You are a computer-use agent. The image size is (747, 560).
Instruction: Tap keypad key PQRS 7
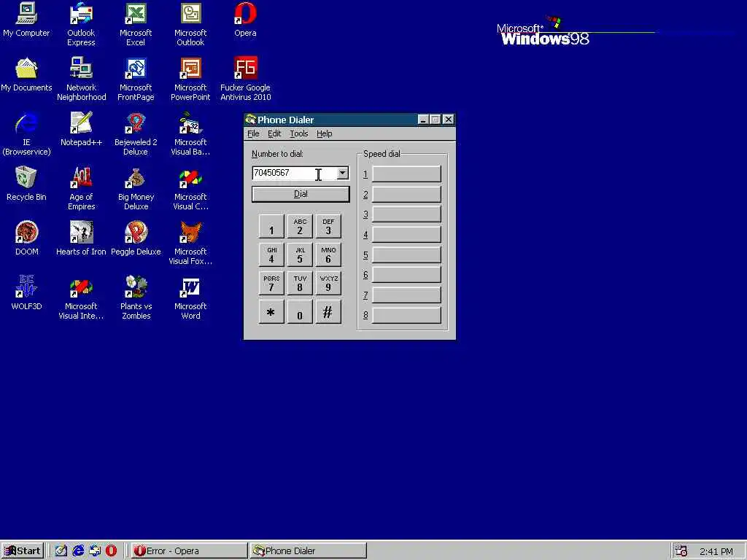[x=271, y=284]
